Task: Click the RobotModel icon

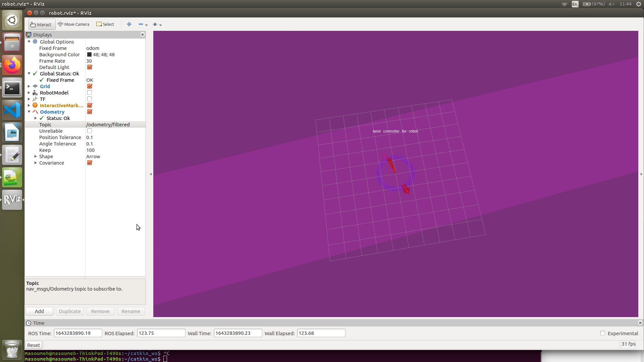Action: (x=35, y=93)
